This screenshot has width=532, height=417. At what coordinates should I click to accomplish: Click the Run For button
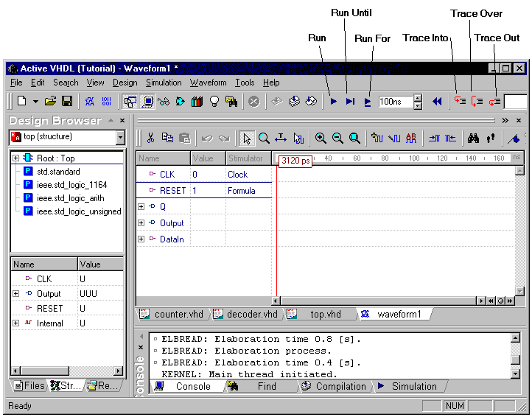pyautogui.click(x=368, y=102)
